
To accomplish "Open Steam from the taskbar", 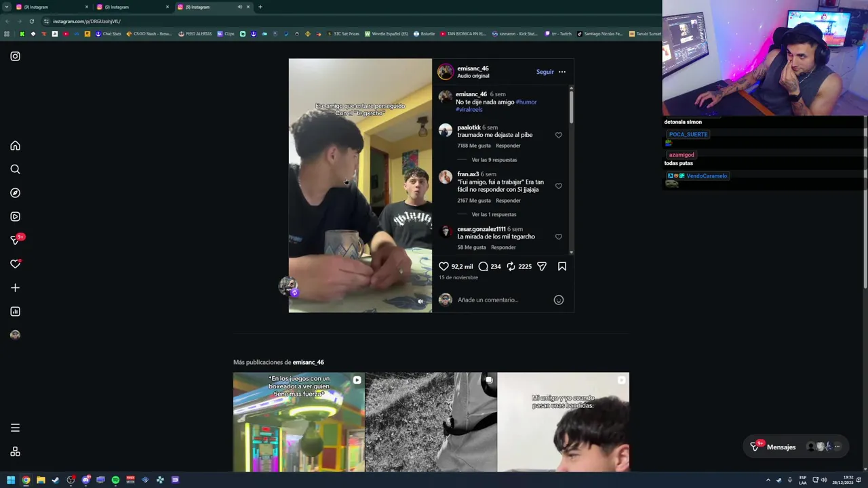I will (x=56, y=480).
